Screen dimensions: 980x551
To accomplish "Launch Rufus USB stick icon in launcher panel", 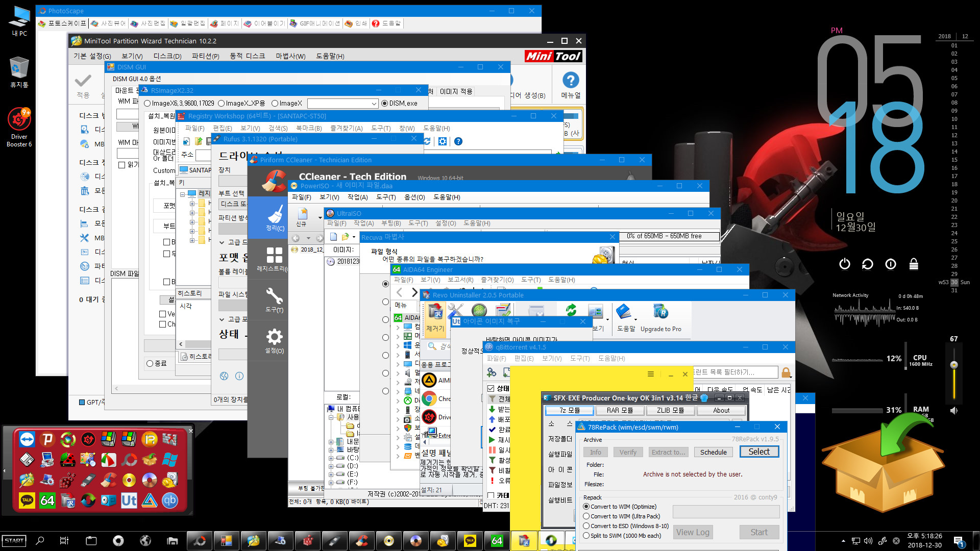I will coord(88,480).
